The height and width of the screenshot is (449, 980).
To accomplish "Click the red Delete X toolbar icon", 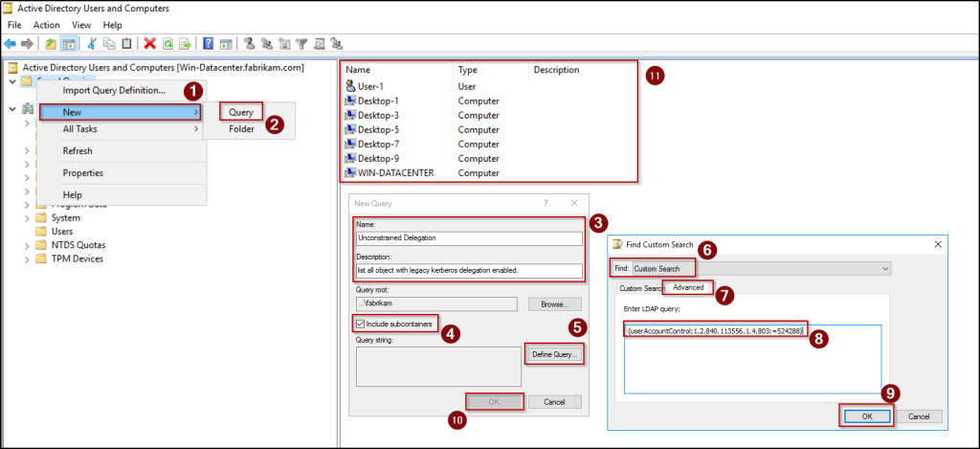I will [149, 43].
